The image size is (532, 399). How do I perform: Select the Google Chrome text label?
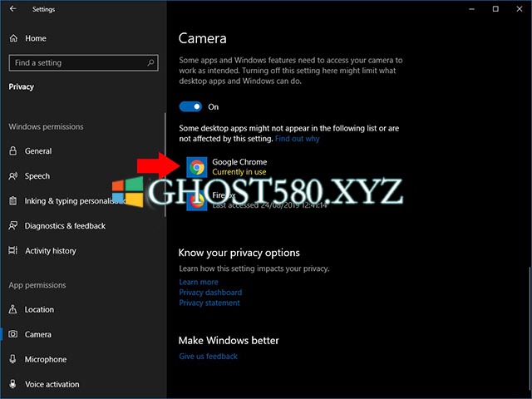point(239,162)
